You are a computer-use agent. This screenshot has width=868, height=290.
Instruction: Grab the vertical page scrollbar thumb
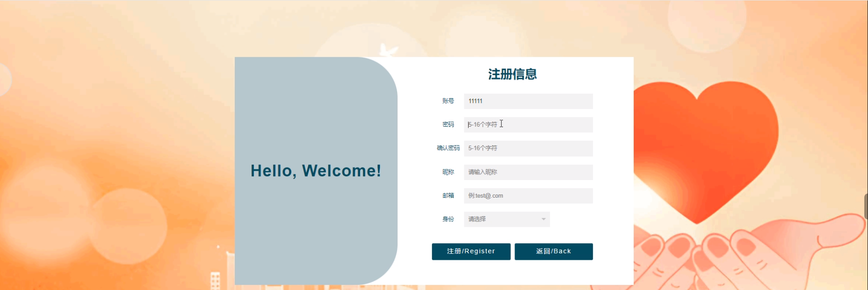866,206
